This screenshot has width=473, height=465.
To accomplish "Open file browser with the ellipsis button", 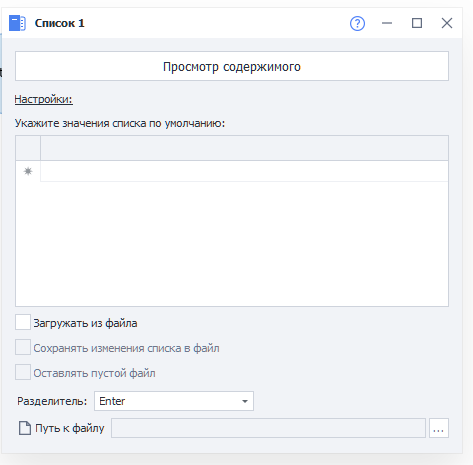I will click(439, 428).
